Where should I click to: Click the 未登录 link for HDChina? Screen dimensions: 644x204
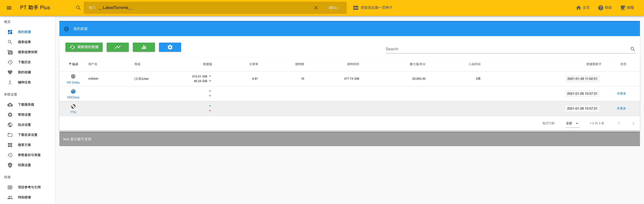pos(621,93)
